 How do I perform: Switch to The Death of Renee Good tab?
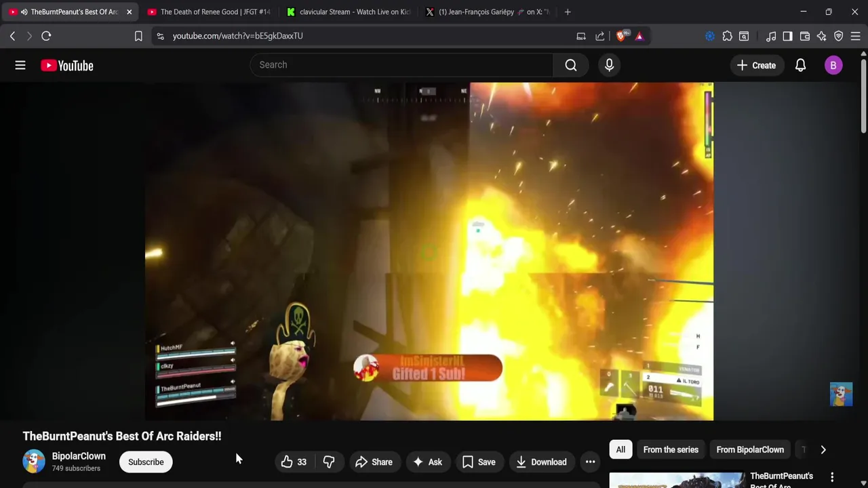tap(208, 12)
